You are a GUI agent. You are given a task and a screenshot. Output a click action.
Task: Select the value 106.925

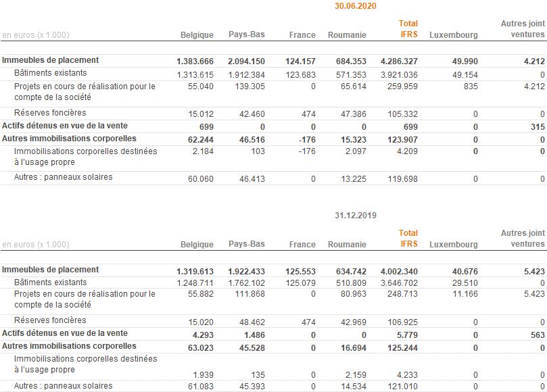tap(402, 322)
